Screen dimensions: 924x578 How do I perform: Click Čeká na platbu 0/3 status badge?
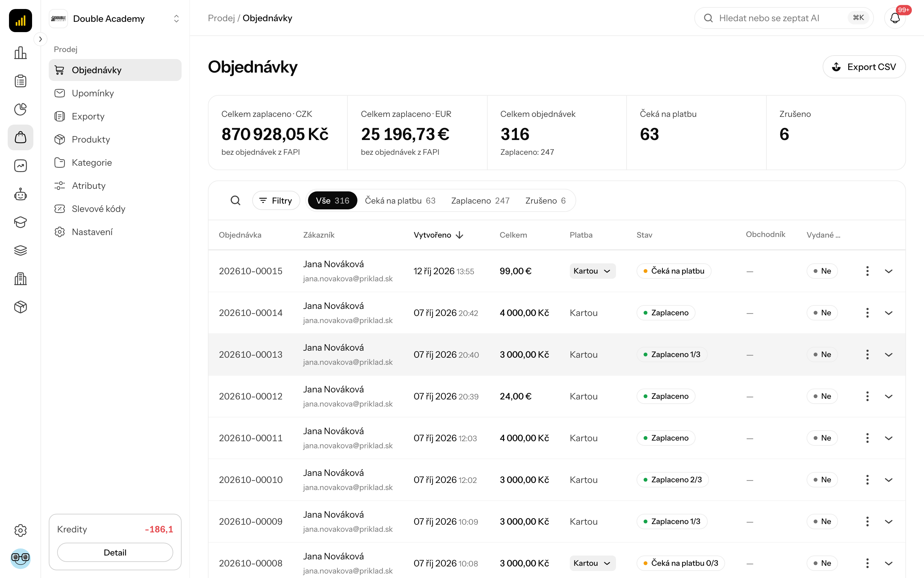680,563
